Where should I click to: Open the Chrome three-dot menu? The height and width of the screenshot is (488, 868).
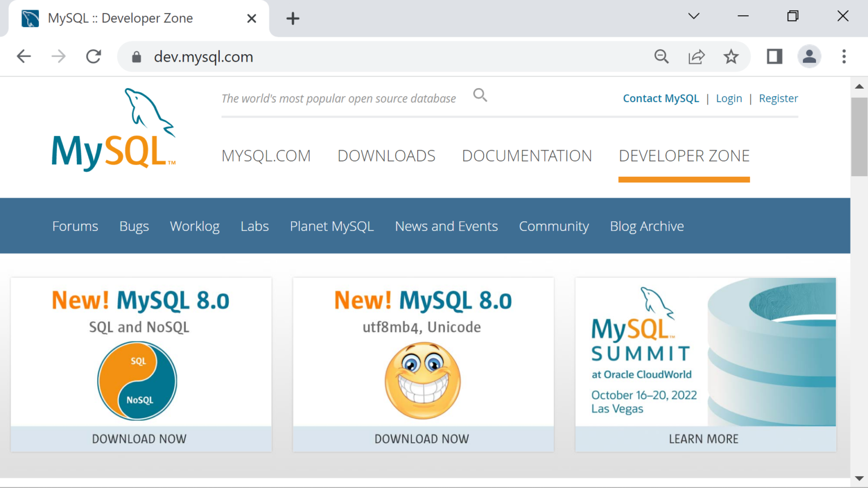pyautogui.click(x=844, y=56)
